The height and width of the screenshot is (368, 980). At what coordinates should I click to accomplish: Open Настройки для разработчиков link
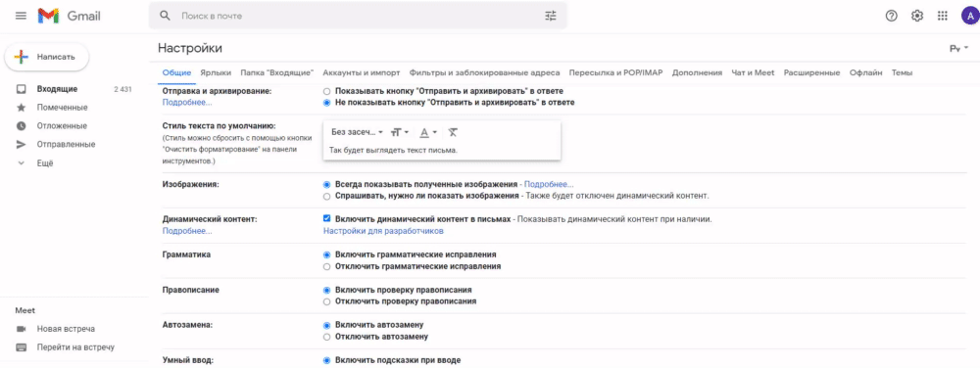(383, 231)
